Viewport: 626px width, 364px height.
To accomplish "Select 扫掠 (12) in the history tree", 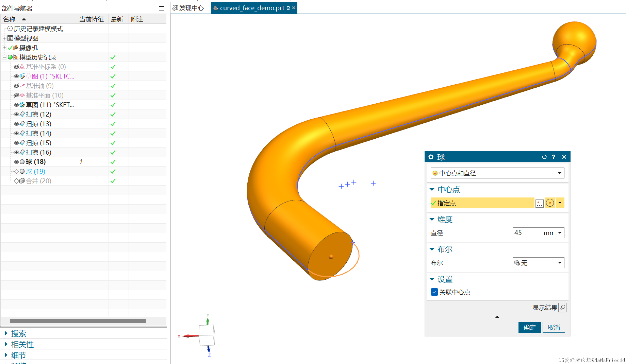I will (38, 114).
